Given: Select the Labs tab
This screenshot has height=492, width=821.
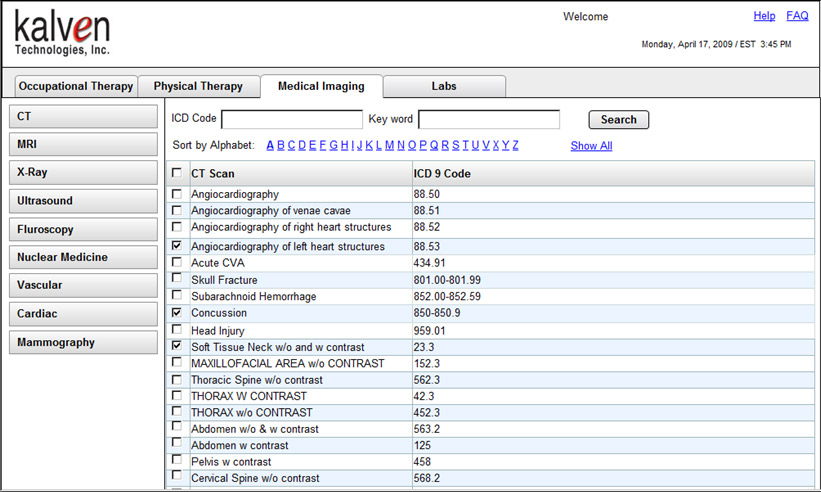Looking at the screenshot, I should (444, 87).
